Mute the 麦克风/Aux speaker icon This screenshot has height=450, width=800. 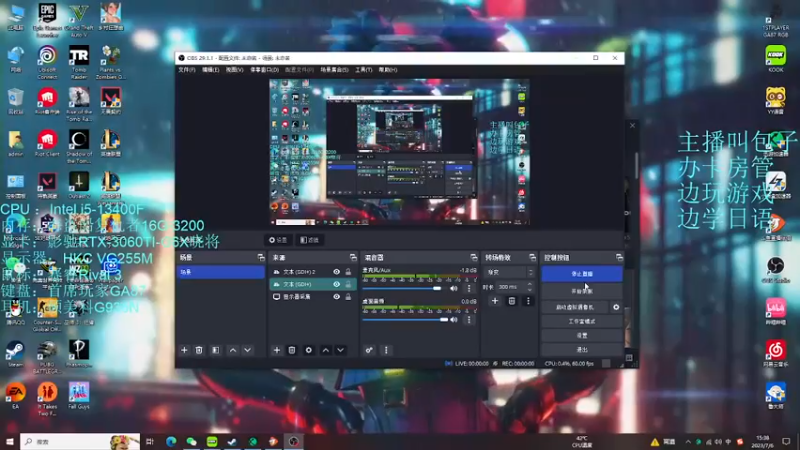(454, 288)
